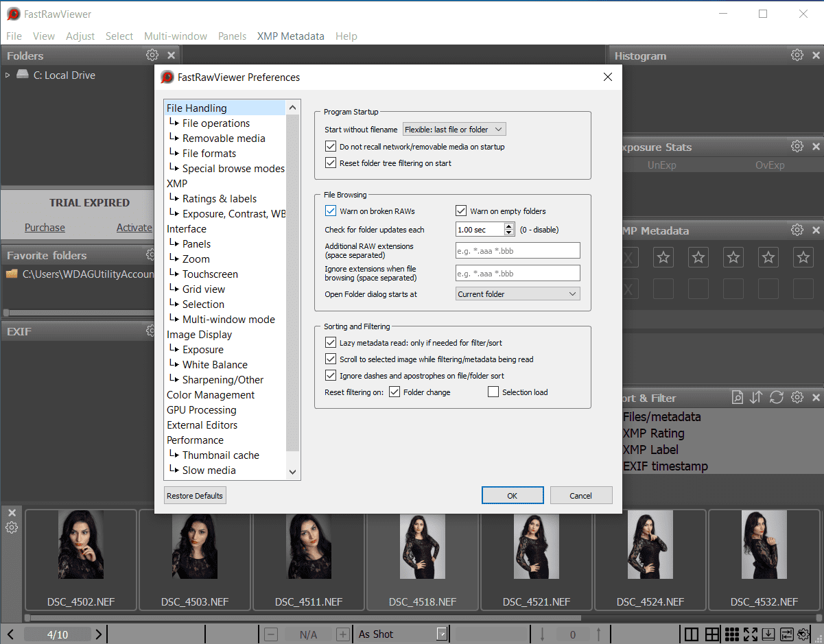Open grid view icon in bottom bar
The height and width of the screenshot is (644, 824).
tap(731, 634)
